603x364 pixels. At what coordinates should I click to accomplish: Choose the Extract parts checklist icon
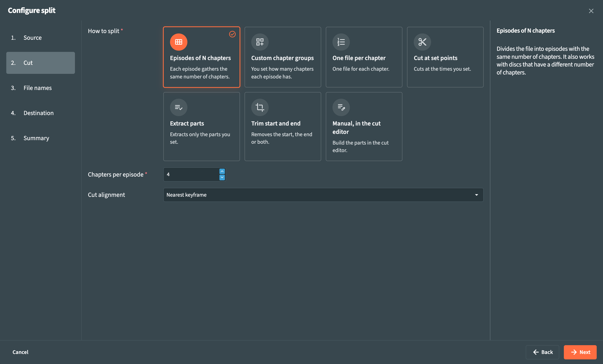pyautogui.click(x=179, y=107)
